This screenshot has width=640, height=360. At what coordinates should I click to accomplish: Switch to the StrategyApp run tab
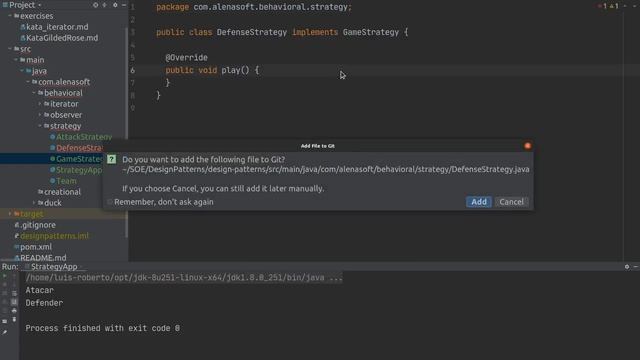(x=54, y=267)
